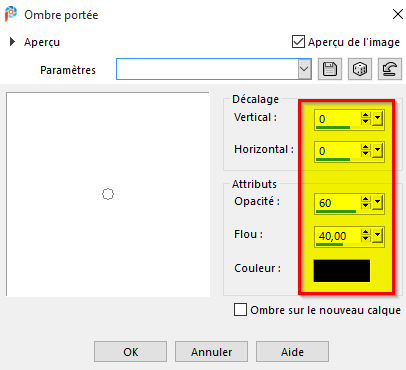Click the Horizontal offset value field
Screen dimensions: 406x370
tap(337, 151)
